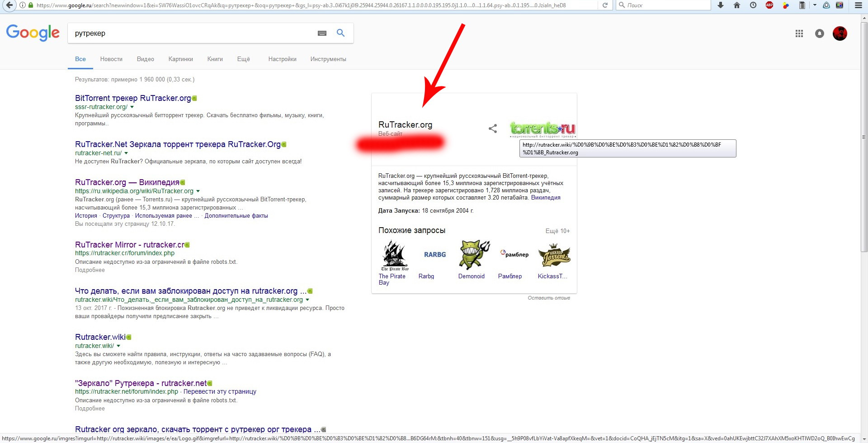Go back with the browser back arrow
The height and width of the screenshot is (443, 868).
(9, 5)
